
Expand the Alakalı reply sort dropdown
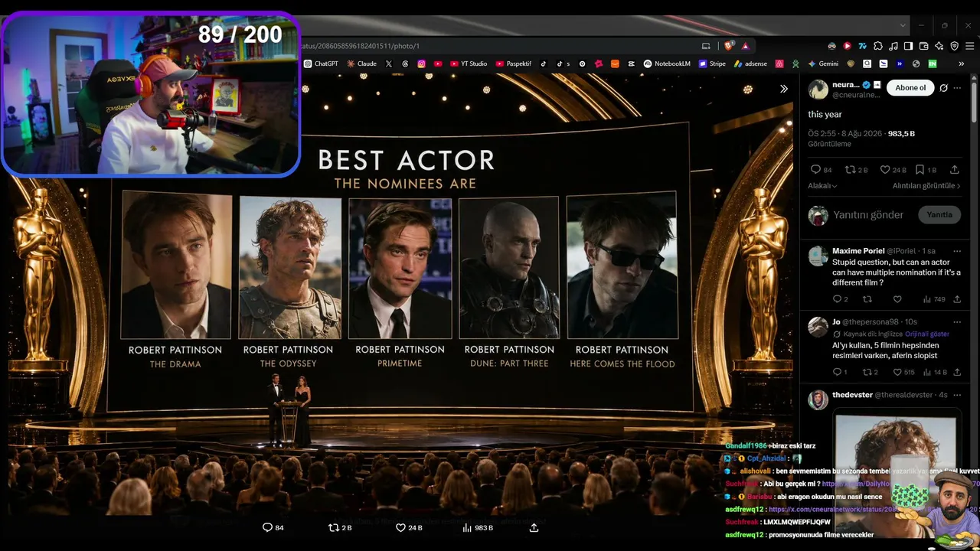click(x=823, y=186)
